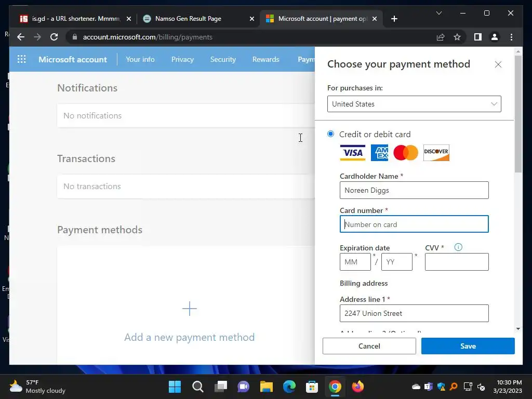Open the tab search chevron
The image size is (532, 399).
(438, 13)
